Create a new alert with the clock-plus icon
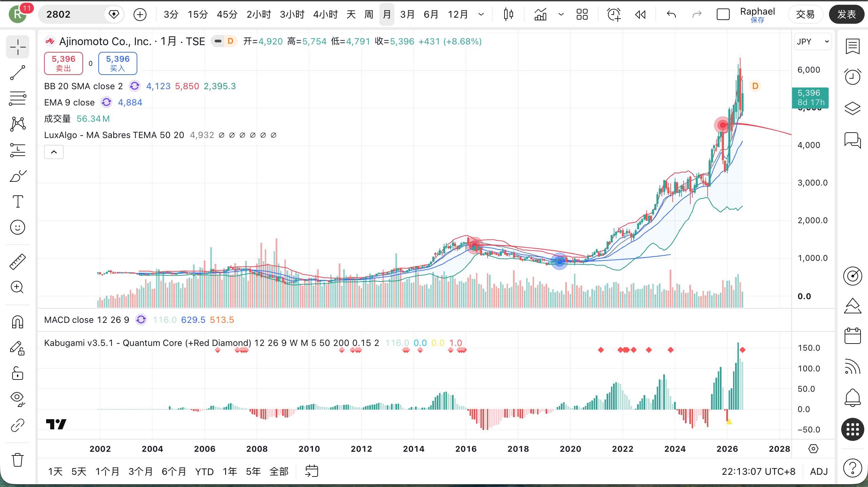The image size is (868, 487). tap(614, 15)
